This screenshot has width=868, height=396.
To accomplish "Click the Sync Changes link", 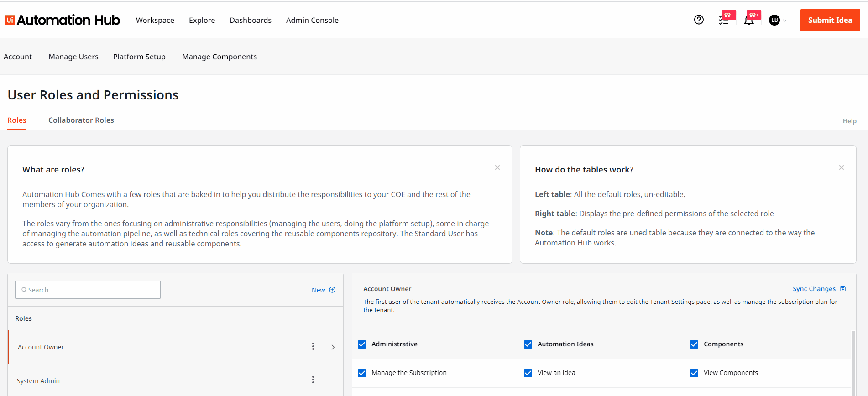I will (814, 289).
